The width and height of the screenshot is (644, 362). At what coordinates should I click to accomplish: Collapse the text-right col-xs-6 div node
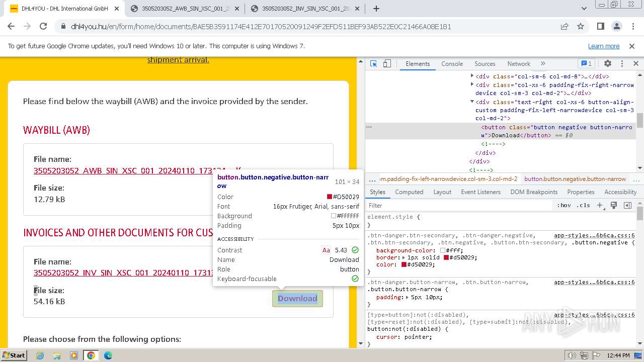point(472,102)
